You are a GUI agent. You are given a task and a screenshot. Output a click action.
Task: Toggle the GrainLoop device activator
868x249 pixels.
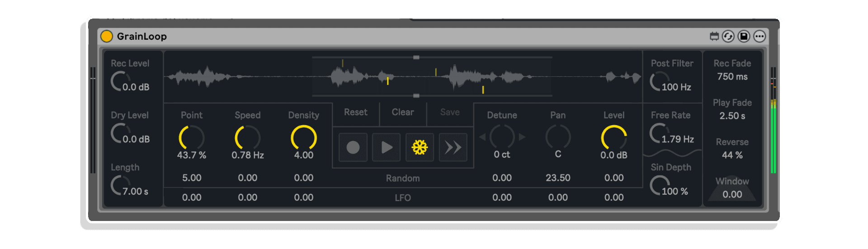click(107, 36)
